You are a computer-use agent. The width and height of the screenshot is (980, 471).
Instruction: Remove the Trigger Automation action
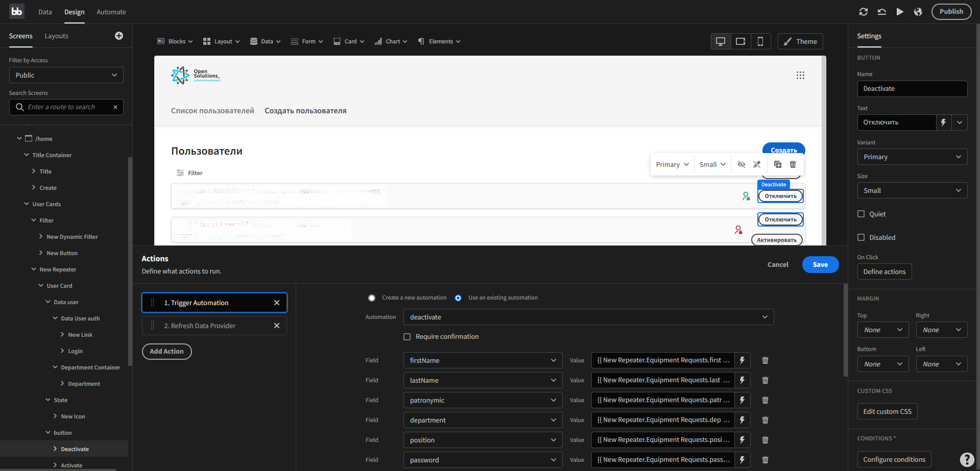coord(277,303)
